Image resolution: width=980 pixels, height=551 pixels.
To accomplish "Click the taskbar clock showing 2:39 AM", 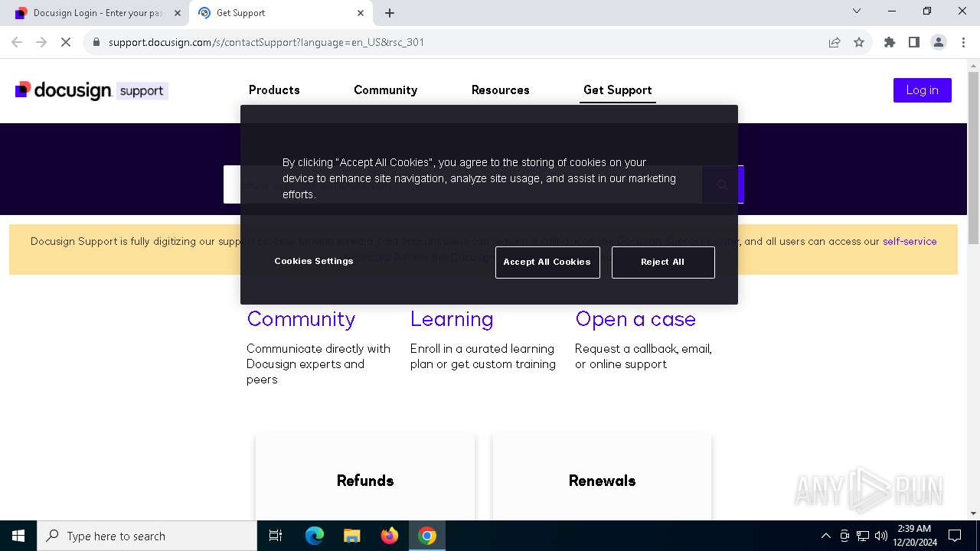I will click(x=914, y=536).
